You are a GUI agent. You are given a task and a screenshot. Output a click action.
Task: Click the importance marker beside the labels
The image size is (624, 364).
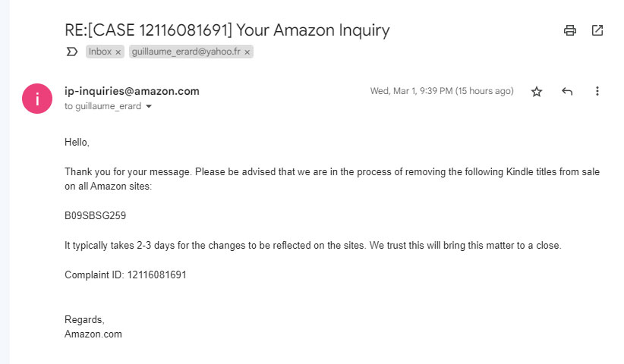click(72, 52)
